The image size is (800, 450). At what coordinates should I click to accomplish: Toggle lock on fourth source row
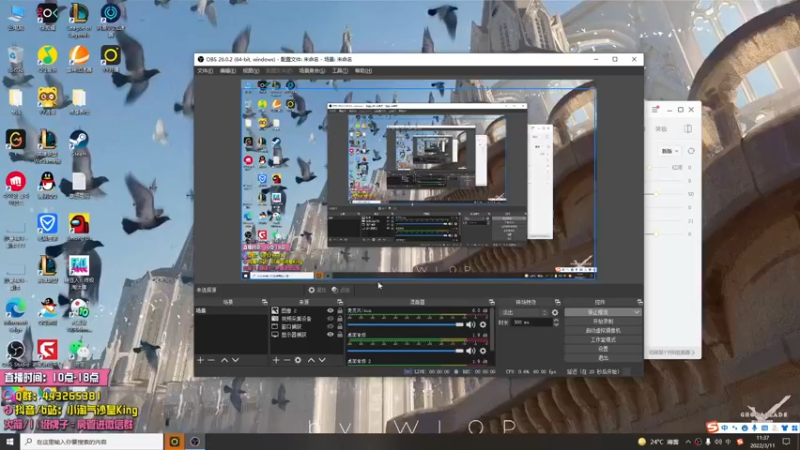click(x=340, y=335)
